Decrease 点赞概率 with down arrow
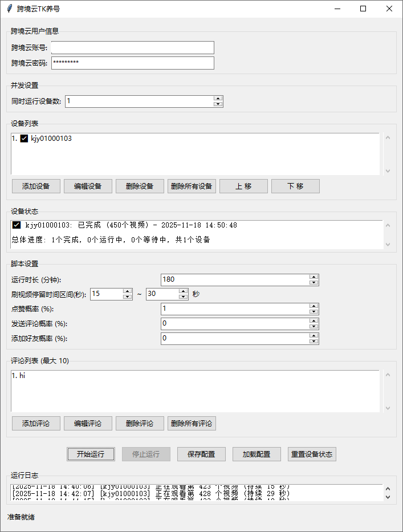This screenshot has height=532, width=403. pyautogui.click(x=314, y=311)
